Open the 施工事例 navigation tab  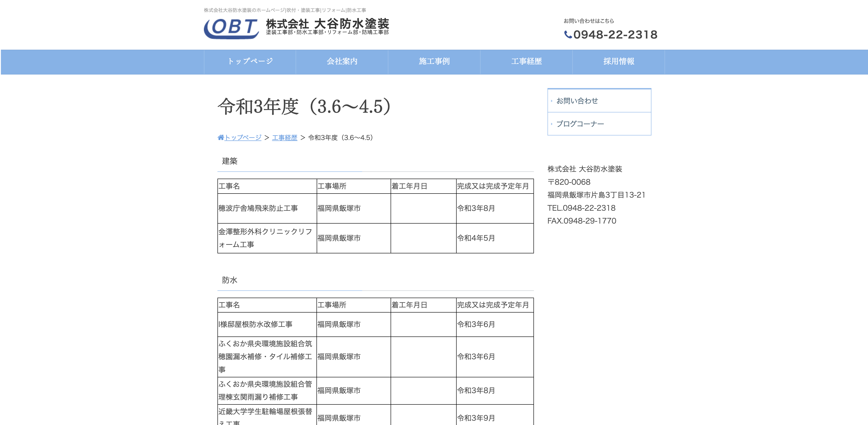(434, 62)
